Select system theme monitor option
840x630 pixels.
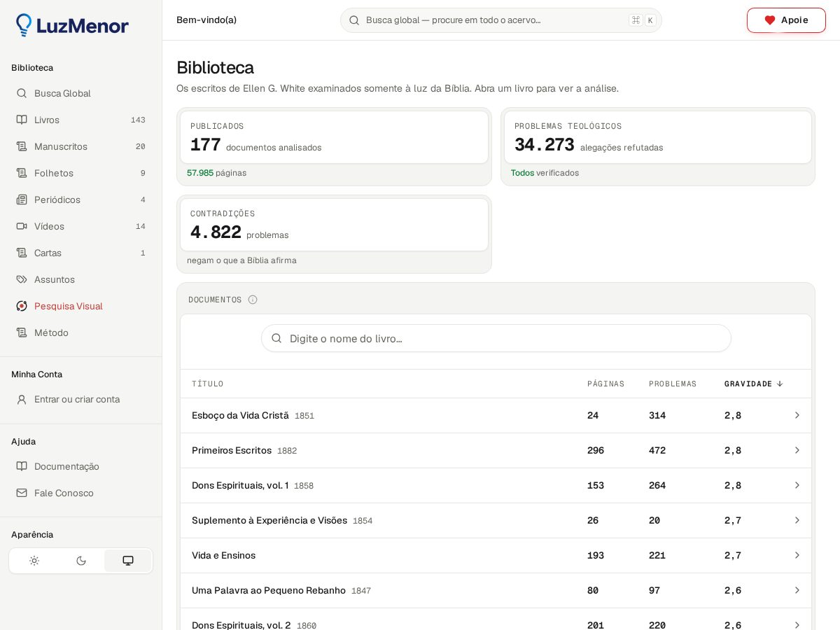pos(128,561)
